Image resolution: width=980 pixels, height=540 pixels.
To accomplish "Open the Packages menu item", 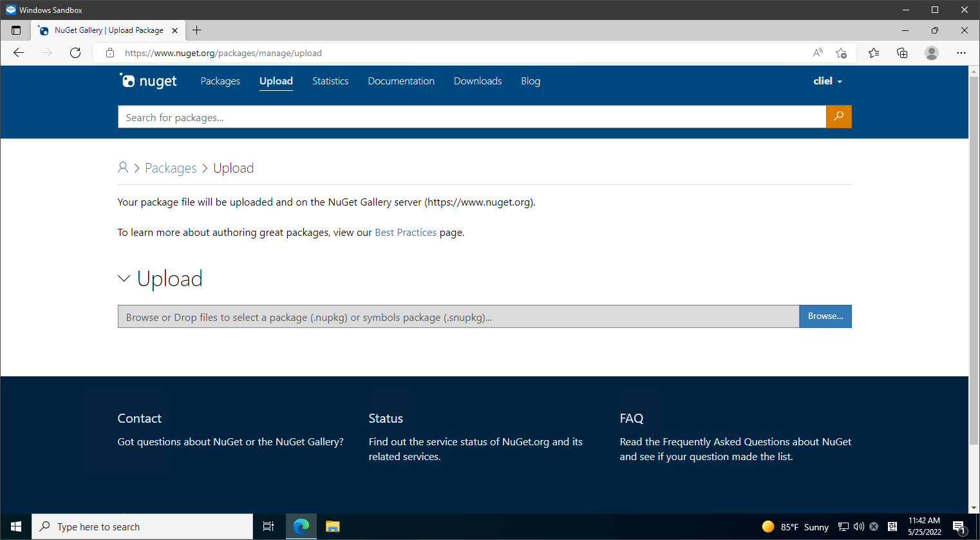I will [220, 81].
